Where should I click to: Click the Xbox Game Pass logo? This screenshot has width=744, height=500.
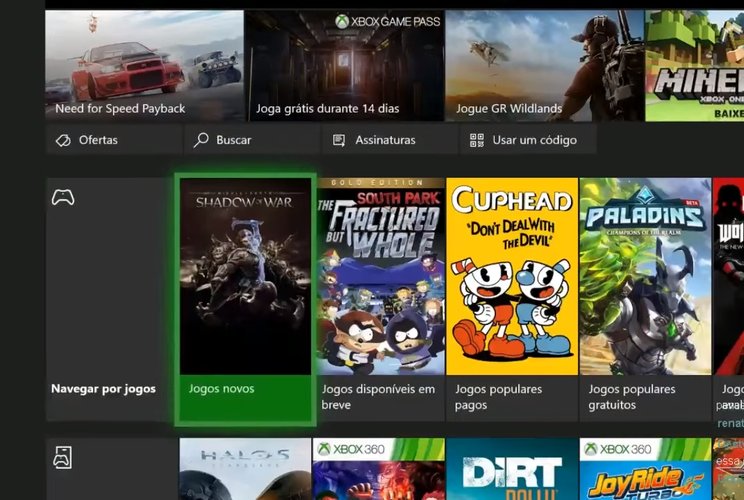[x=388, y=21]
